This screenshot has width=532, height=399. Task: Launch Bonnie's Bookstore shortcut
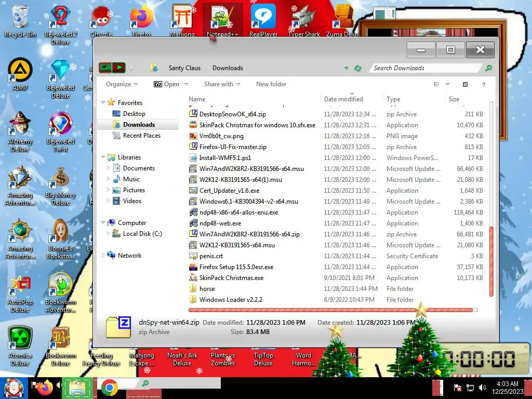[60, 239]
